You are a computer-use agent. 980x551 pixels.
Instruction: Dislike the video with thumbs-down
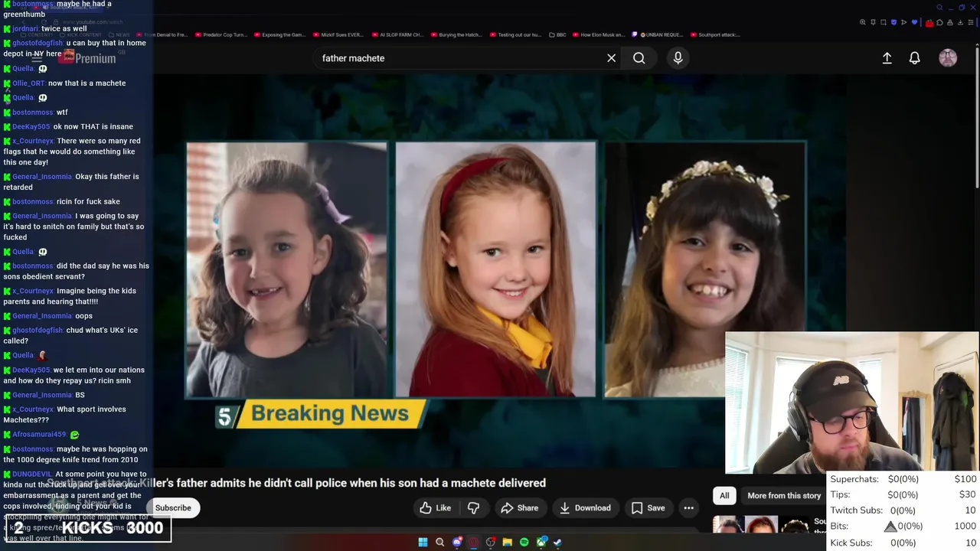473,507
